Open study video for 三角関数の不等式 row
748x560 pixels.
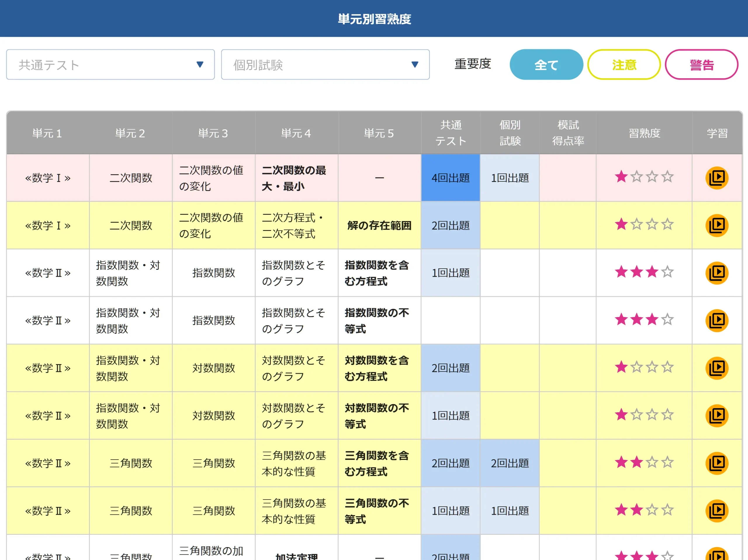[716, 511]
